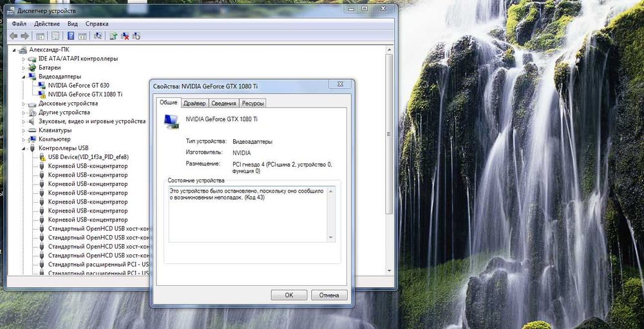This screenshot has width=644, height=329.
Task: Click the warning icon of USB Device(VID_1f3a_PID_efe8)
Action: click(x=41, y=157)
